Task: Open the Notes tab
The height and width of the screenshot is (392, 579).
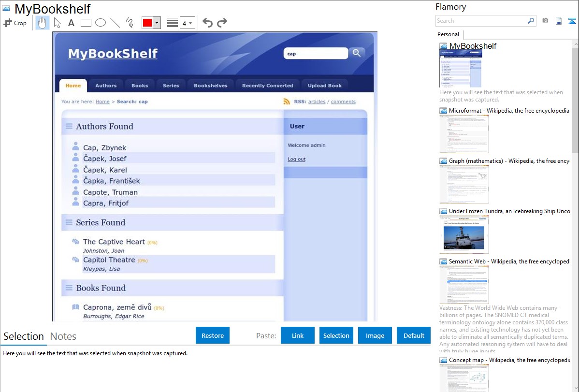Action: [x=63, y=336]
